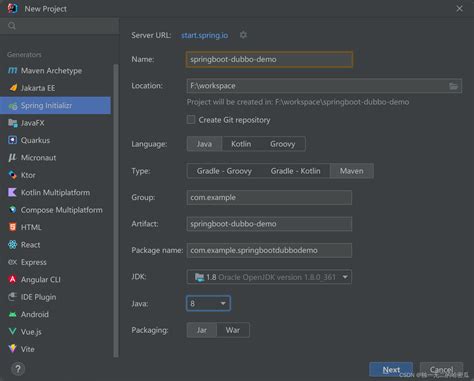Image resolution: width=474 pixels, height=381 pixels.
Task: Open the start.spring.io server link
Action: [205, 35]
